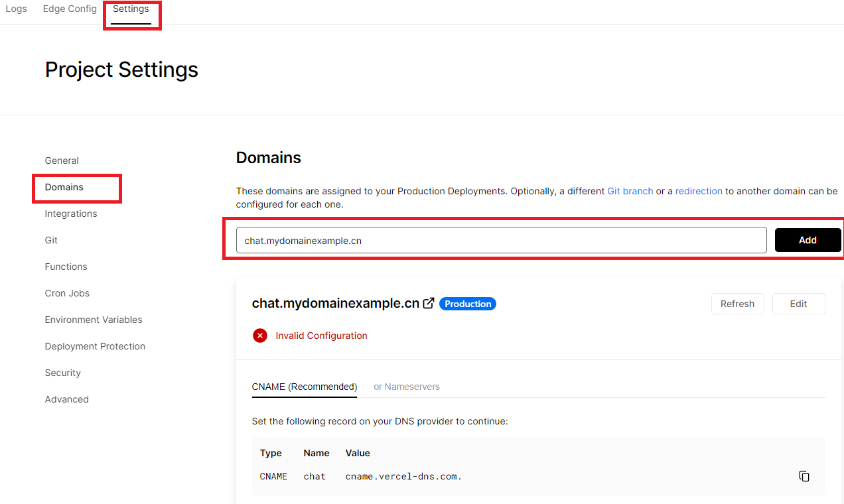Open Cron Jobs settings
The width and height of the screenshot is (844, 504).
[67, 293]
